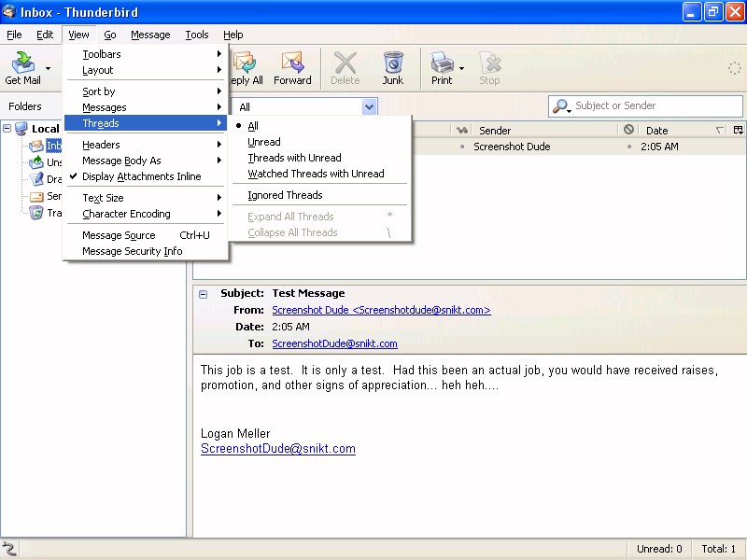Choose Watched Threads with Unread
Image resolution: width=747 pixels, height=560 pixels.
click(x=320, y=174)
